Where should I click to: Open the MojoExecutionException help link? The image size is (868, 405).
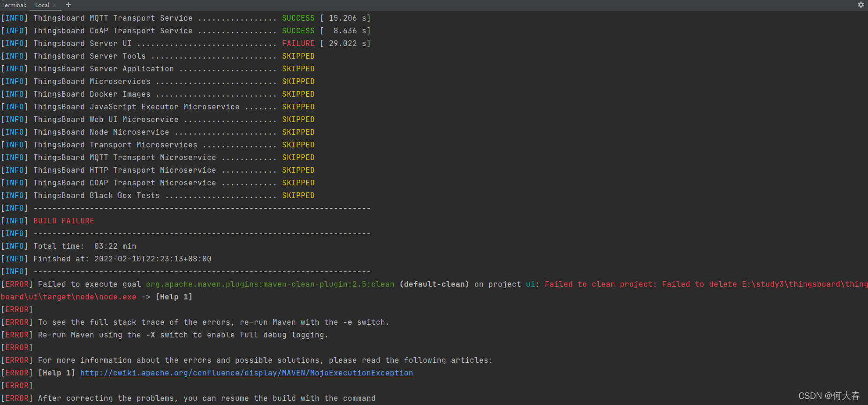pos(246,373)
